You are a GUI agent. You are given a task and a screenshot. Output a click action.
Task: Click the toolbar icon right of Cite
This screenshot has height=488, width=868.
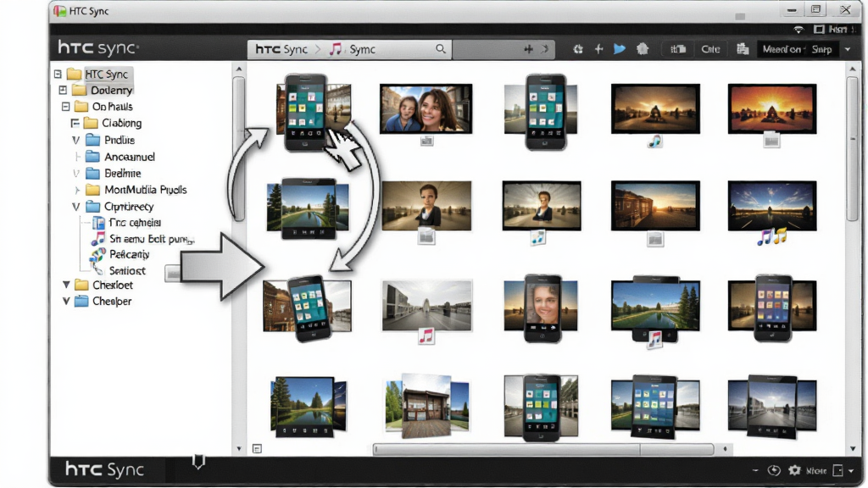(x=743, y=49)
